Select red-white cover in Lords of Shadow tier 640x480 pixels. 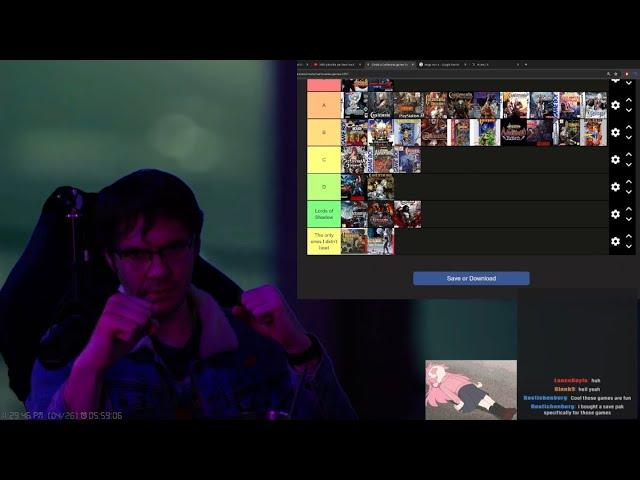pyautogui.click(x=407, y=214)
